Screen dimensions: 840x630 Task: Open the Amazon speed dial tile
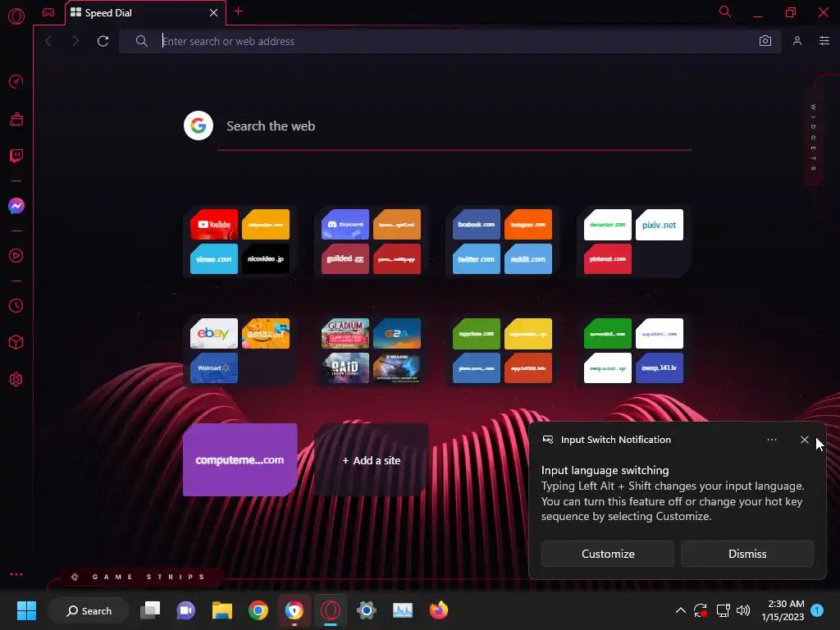click(x=265, y=333)
